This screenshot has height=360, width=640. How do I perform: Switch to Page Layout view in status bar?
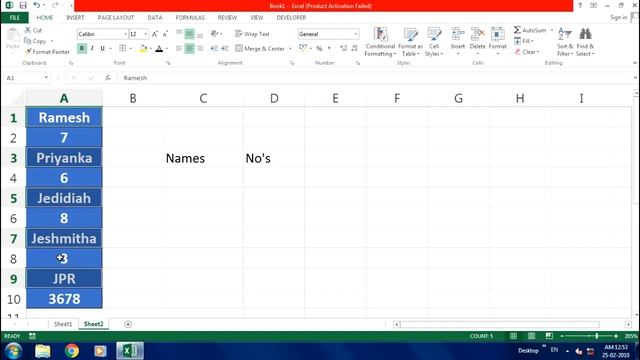tap(531, 336)
